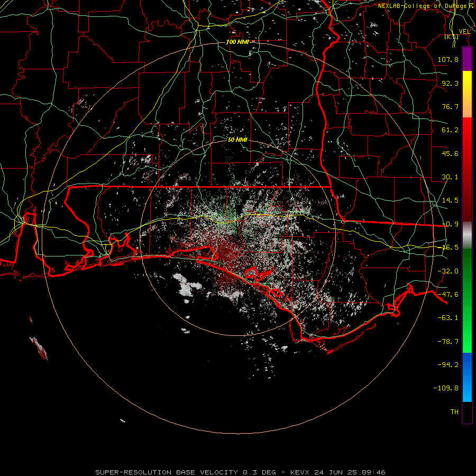Click the -94.2 velocity scale value
476x476 pixels.
click(x=448, y=364)
